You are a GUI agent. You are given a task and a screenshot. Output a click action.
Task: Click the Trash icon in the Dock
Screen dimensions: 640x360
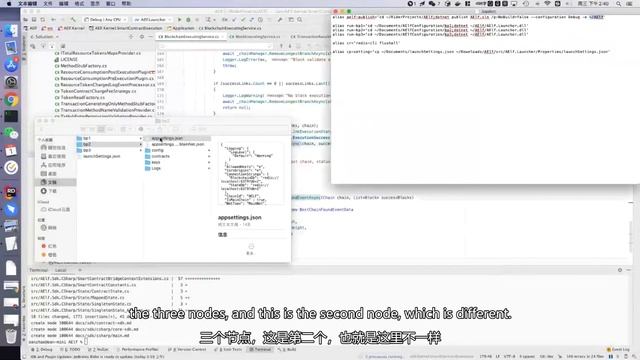point(11,336)
